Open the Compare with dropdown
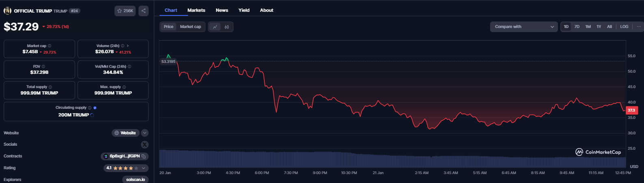Screen dimensions: 644x183 pos(523,27)
